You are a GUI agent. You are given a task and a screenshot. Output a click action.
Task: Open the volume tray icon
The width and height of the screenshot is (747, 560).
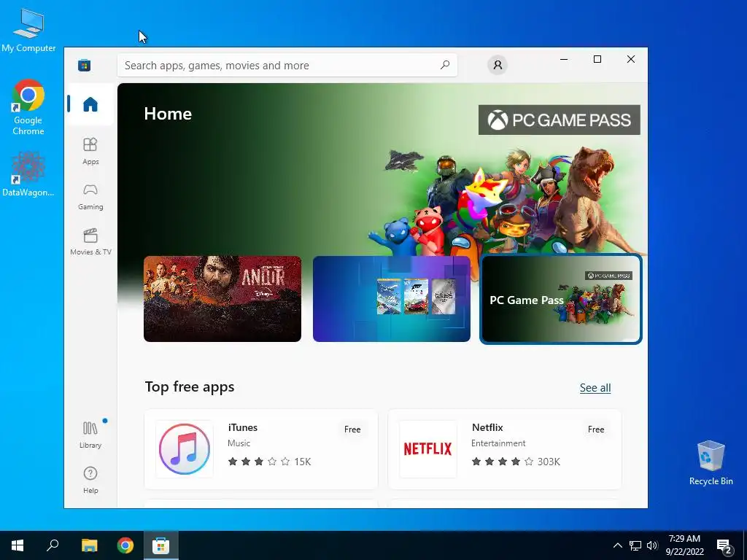652,545
